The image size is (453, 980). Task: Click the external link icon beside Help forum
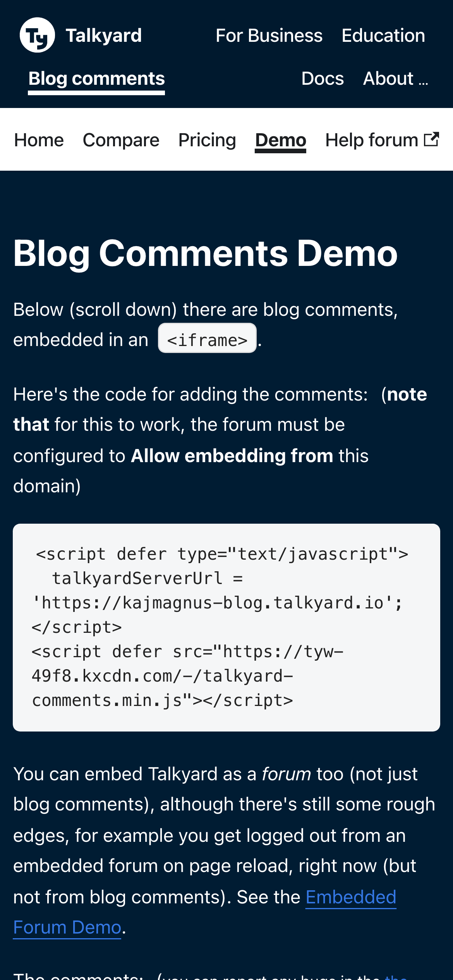click(431, 139)
